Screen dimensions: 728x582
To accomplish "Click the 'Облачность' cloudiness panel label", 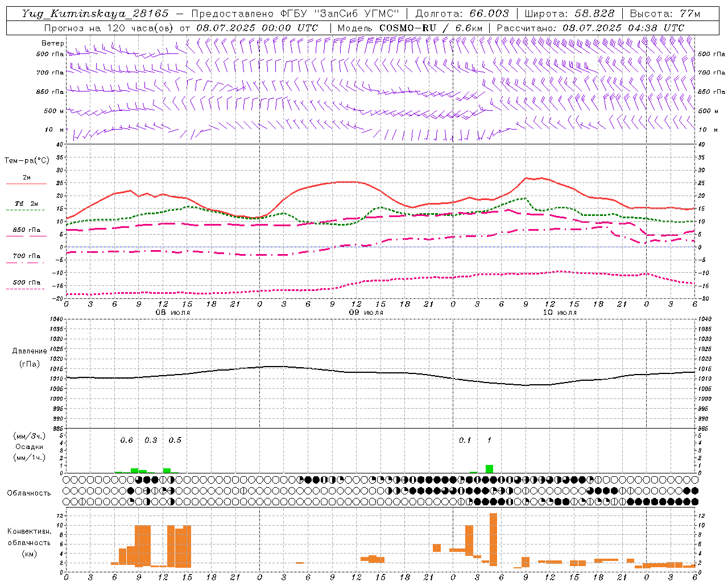I will point(29,493).
